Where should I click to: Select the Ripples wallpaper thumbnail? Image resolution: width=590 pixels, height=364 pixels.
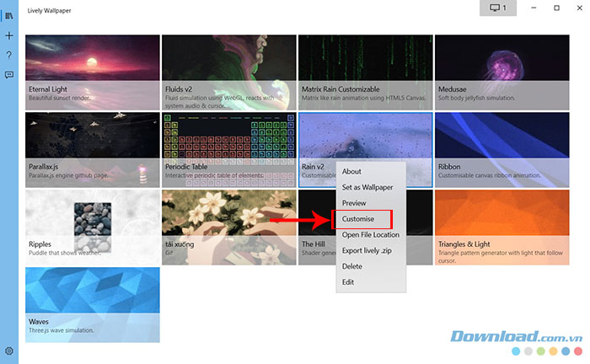(x=93, y=227)
